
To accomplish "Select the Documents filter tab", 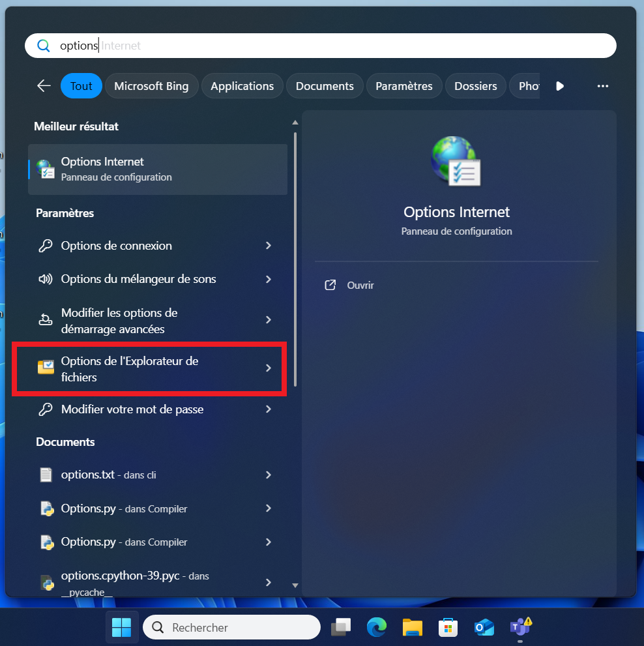I will [325, 86].
